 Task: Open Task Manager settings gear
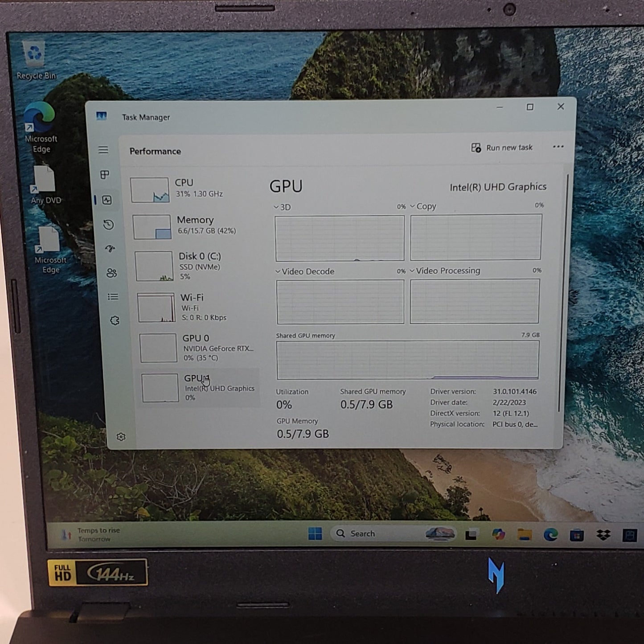pos(121,437)
